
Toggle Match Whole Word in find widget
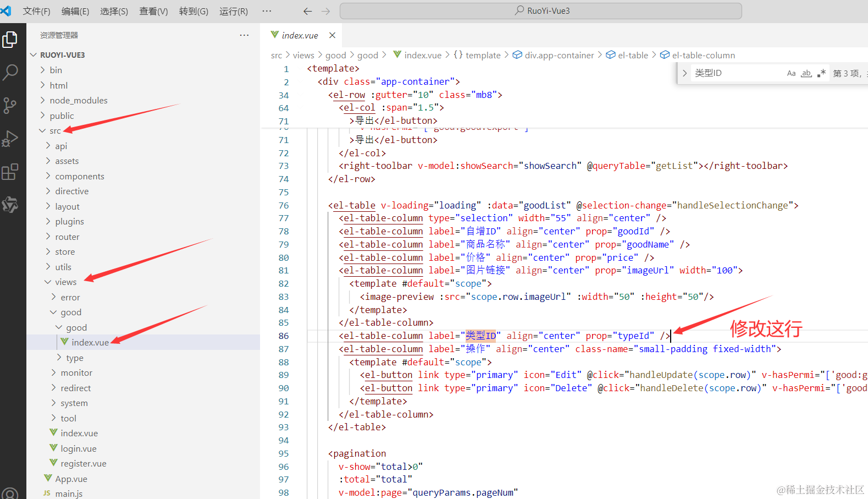tap(806, 73)
